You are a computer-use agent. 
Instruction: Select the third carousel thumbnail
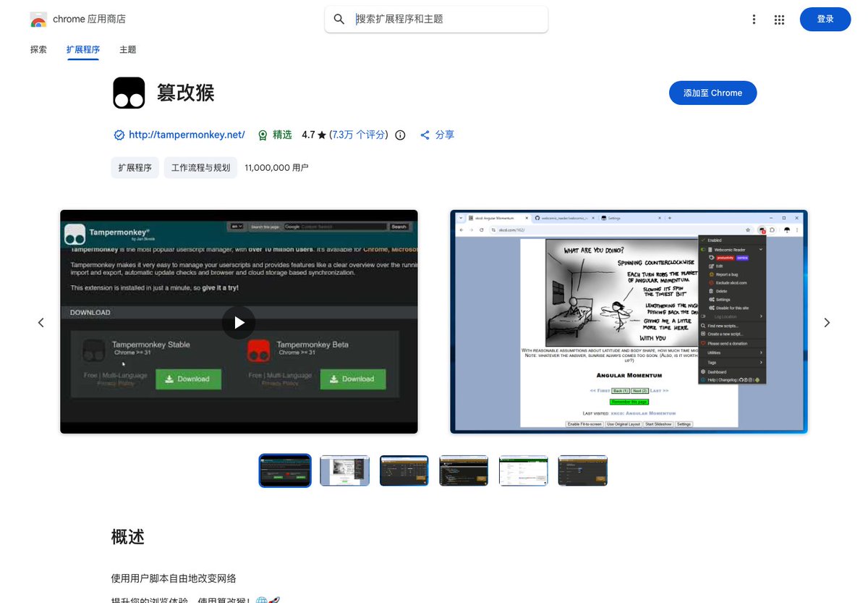tap(404, 471)
